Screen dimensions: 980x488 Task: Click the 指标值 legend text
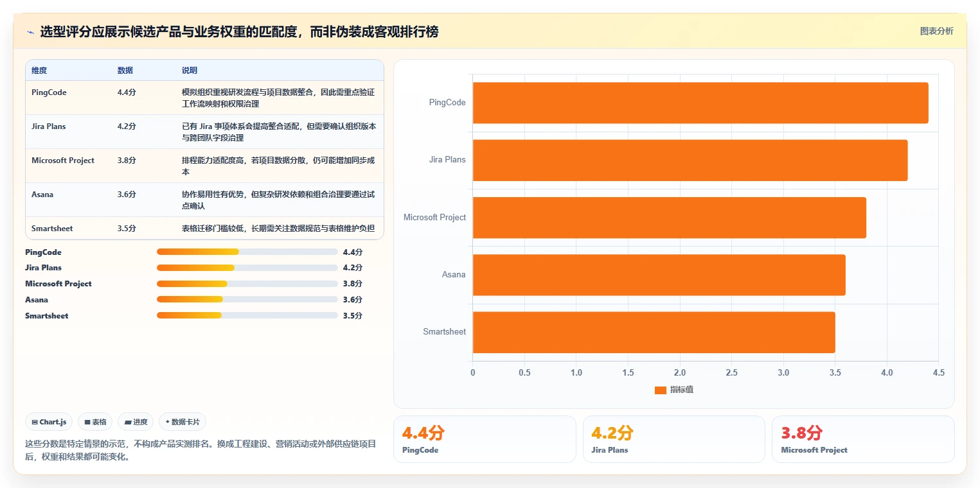[x=681, y=390]
